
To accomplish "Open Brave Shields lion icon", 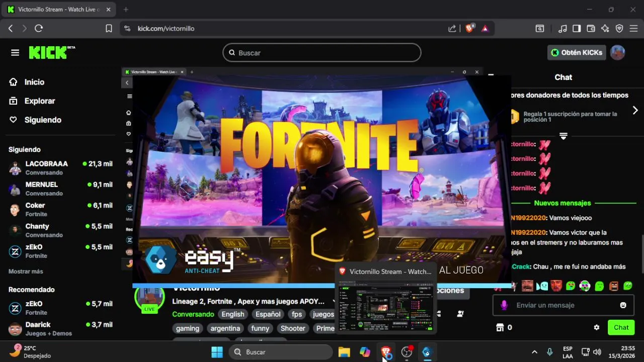I will point(469,29).
